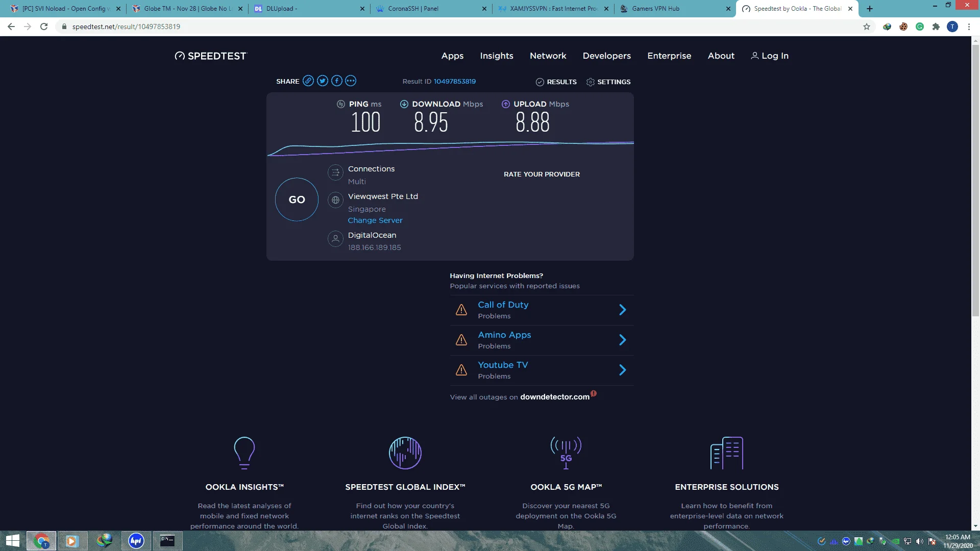Click the IP address 188.166.189.185

coord(374,247)
